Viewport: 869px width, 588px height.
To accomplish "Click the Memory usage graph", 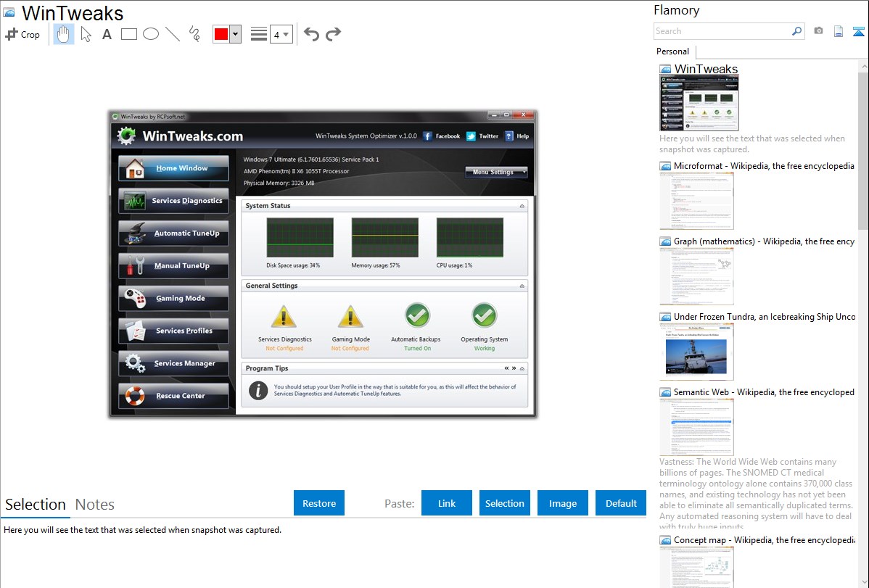I will click(x=384, y=237).
